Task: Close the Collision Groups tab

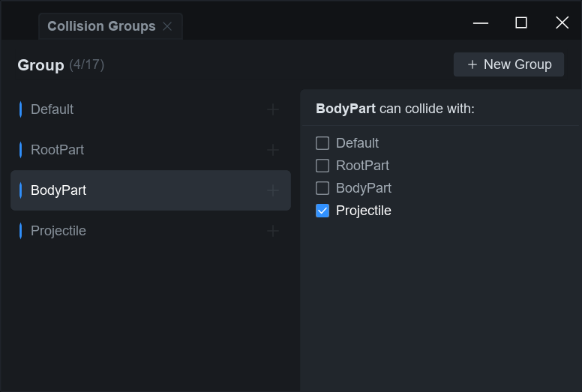Action: point(167,26)
